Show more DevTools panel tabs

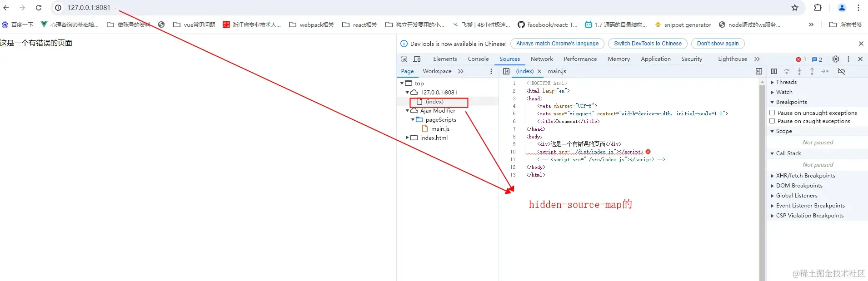757,59
